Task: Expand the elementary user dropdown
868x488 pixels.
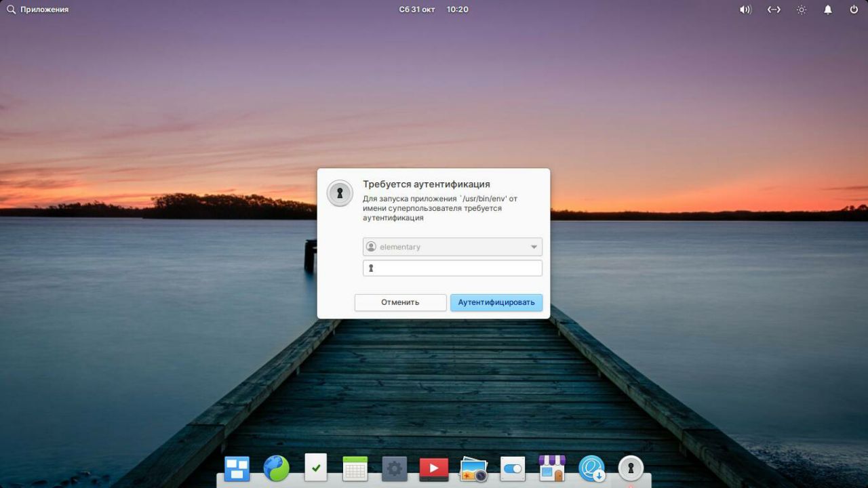Action: pos(452,247)
